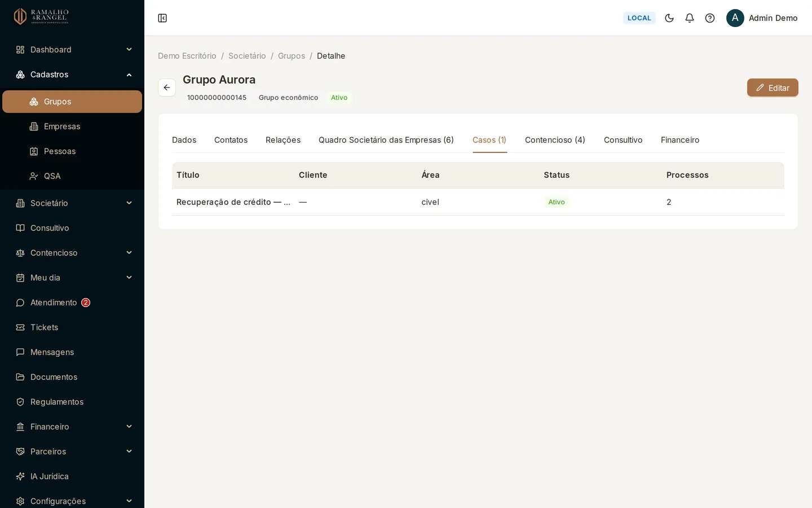Click the IA Jurídica sparkle icon
Screen dimensions: 812x508
pos(20,476)
